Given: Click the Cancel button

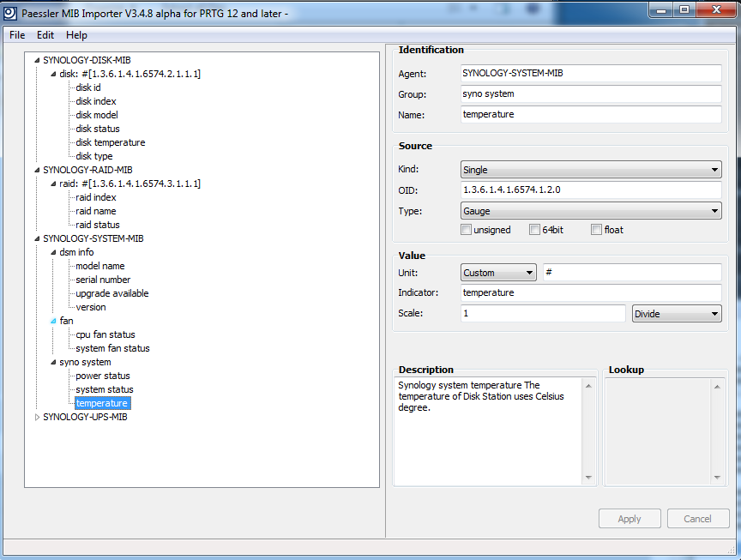Looking at the screenshot, I should (x=697, y=519).
